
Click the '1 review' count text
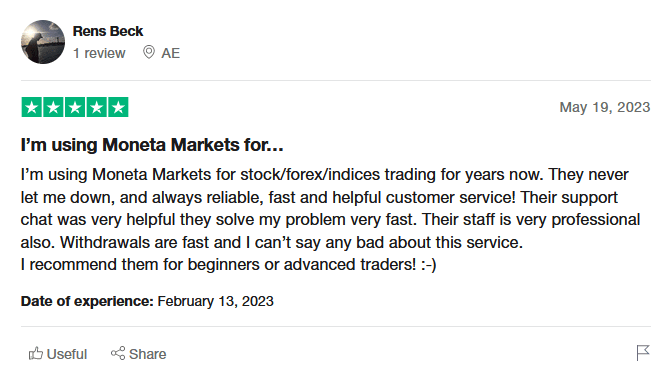[x=99, y=53]
